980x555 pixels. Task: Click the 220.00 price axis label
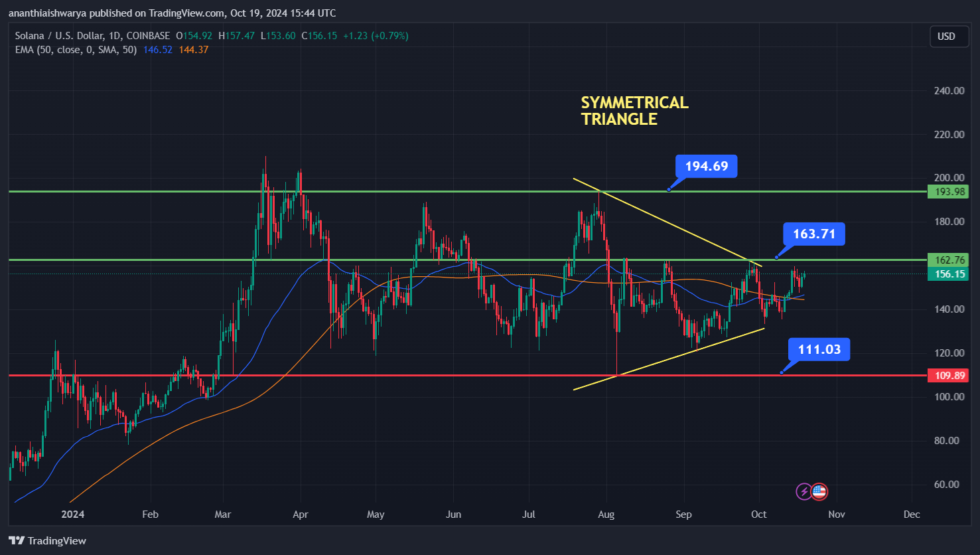click(949, 135)
